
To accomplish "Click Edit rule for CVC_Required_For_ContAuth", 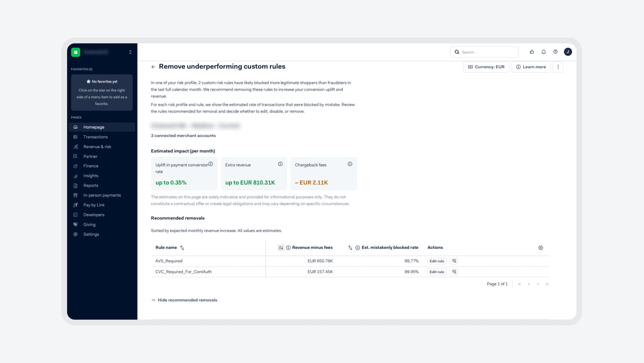I will pos(437,272).
